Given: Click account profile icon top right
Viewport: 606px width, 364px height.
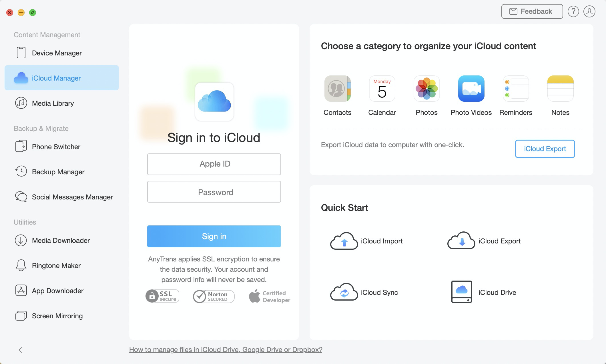Looking at the screenshot, I should tap(589, 12).
